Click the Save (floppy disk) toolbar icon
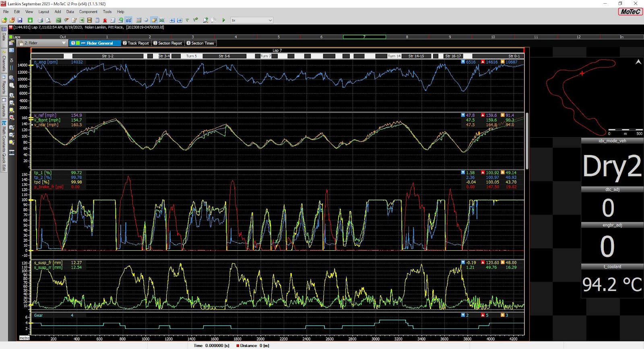 click(x=20, y=20)
